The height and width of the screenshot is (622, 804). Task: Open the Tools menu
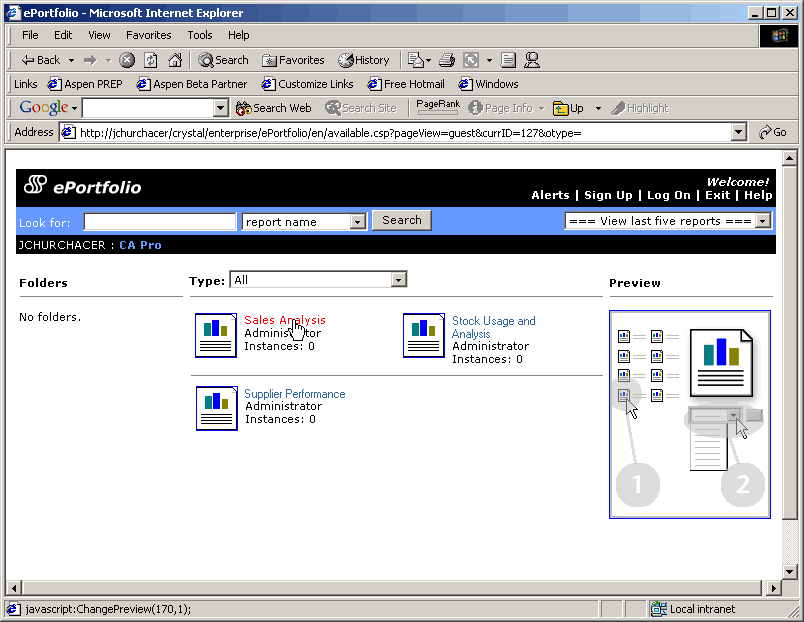(200, 35)
